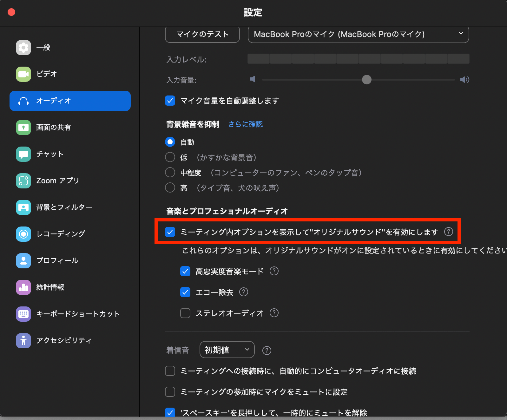The height and width of the screenshot is (420, 507).
Task: Select the Video (ビデオ) camera icon
Action: pyautogui.click(x=23, y=74)
